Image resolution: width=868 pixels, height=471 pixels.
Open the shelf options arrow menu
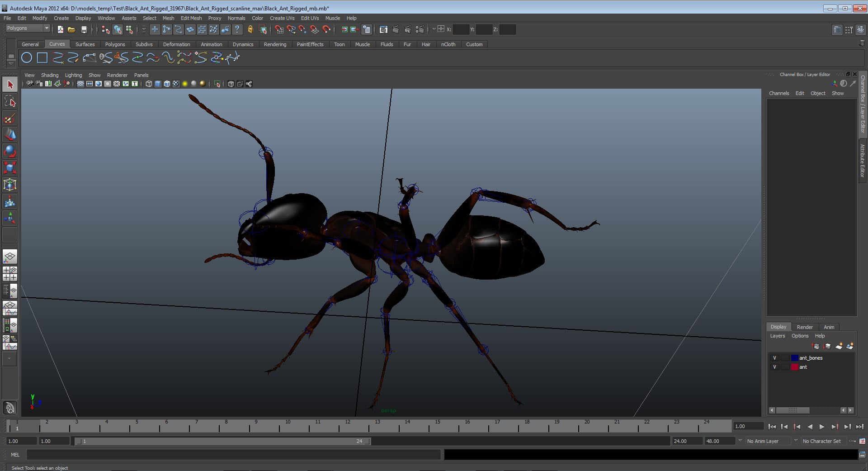coord(11,63)
